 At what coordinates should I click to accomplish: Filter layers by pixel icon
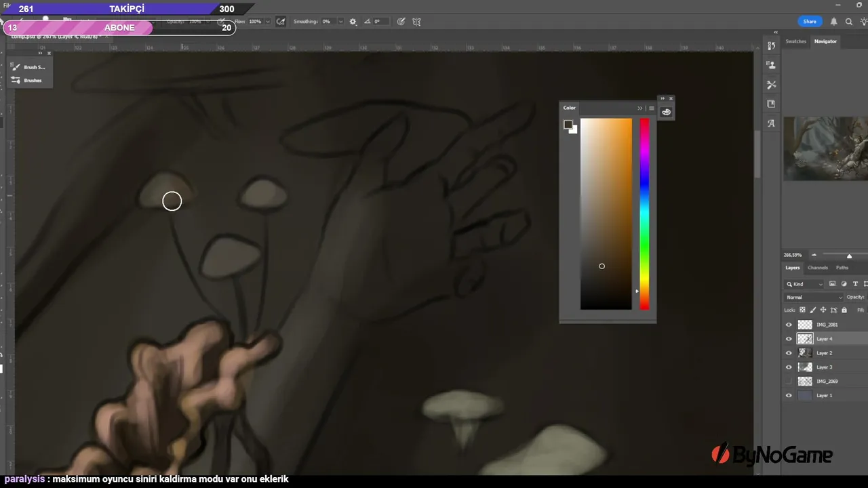pyautogui.click(x=832, y=284)
